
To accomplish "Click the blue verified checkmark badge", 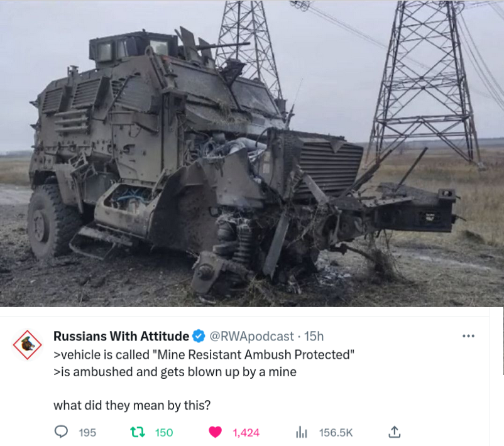I will pos(199,336).
